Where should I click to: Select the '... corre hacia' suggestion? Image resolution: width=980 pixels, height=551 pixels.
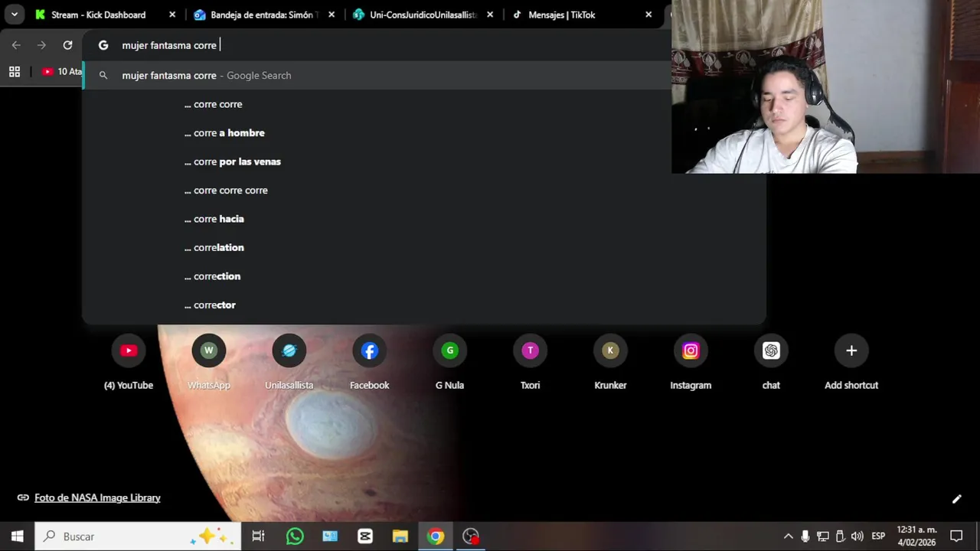(x=424, y=219)
